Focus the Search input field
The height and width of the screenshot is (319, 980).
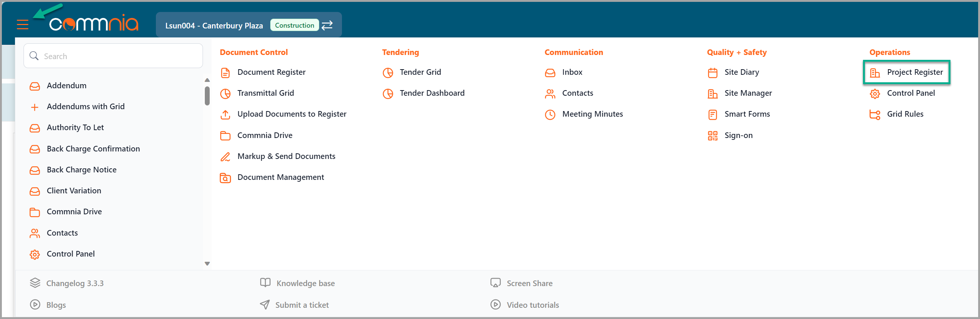pos(113,56)
